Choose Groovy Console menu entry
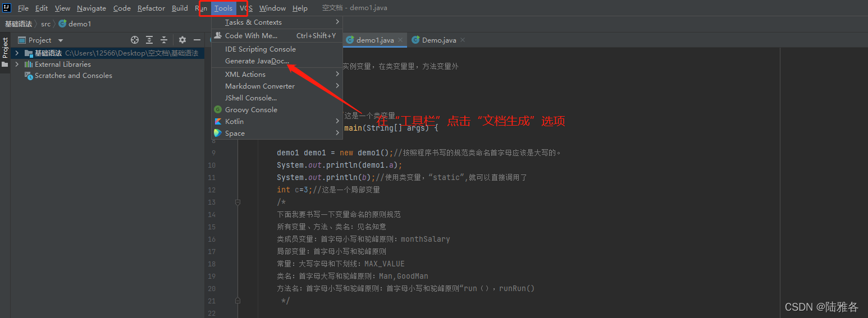 277,109
